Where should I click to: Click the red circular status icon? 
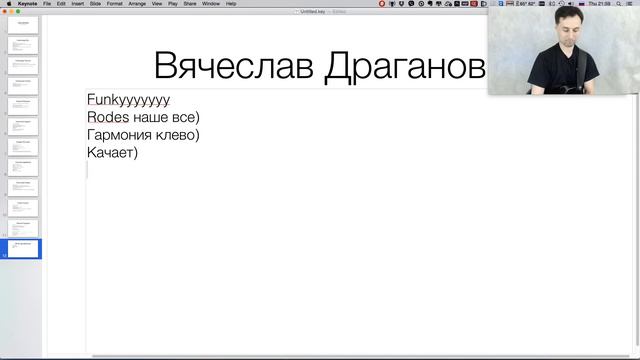(382, 3)
